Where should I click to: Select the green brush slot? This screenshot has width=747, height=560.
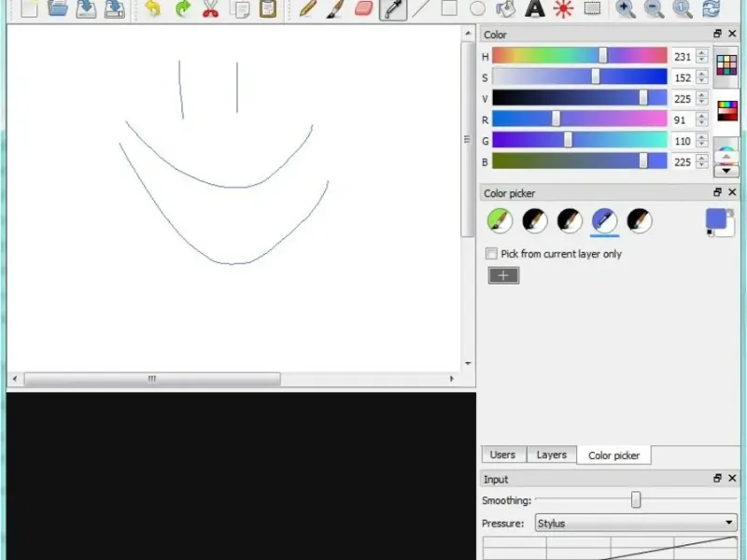click(x=500, y=221)
